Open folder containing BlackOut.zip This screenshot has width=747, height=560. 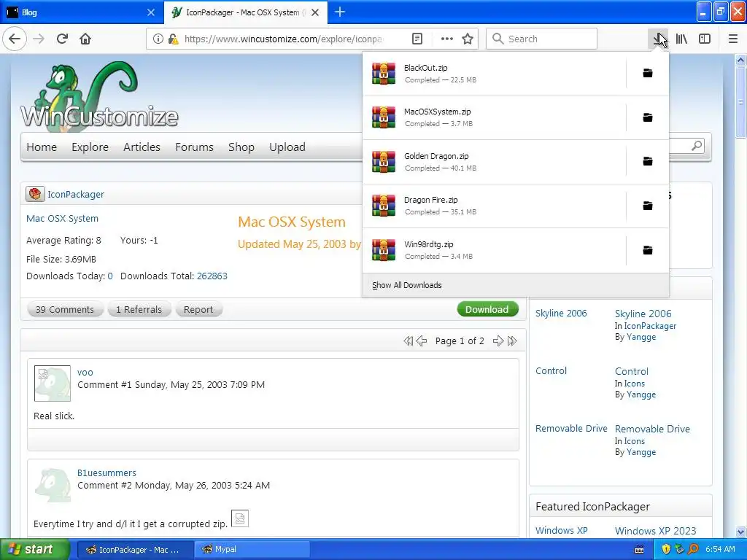click(x=648, y=74)
